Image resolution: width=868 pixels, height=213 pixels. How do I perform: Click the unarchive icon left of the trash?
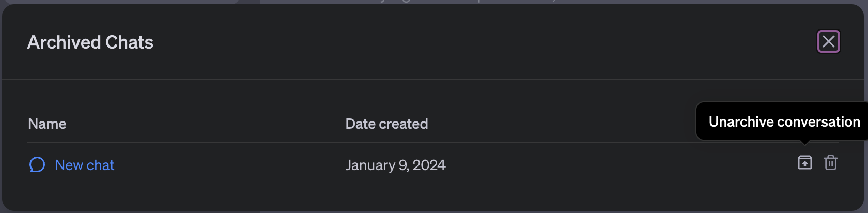(804, 163)
